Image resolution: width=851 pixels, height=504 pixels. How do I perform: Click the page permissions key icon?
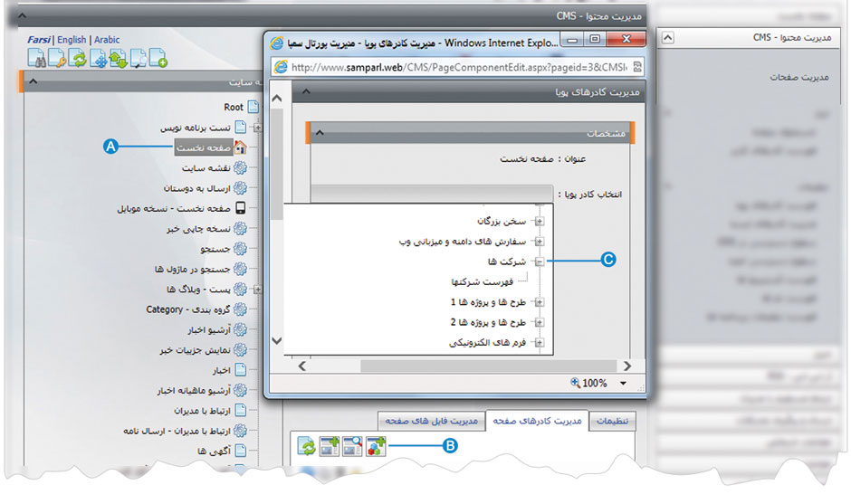coord(57,61)
